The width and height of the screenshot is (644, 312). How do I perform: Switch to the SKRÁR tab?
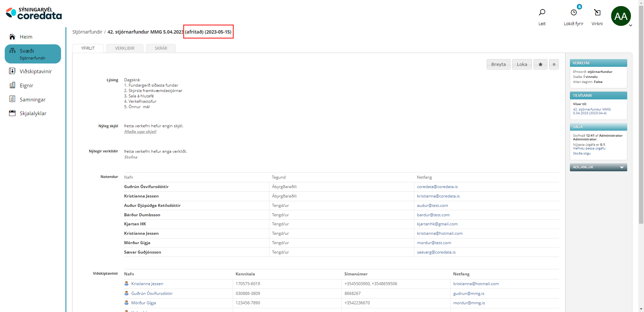[x=161, y=48]
